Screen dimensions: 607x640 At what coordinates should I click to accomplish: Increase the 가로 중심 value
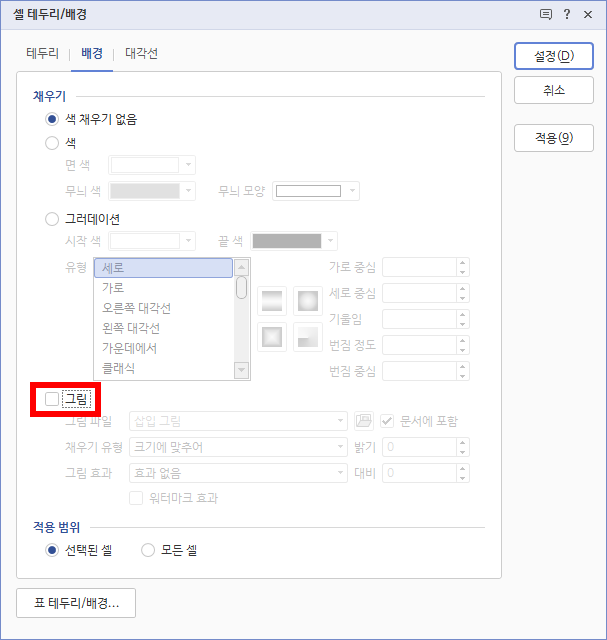462,263
